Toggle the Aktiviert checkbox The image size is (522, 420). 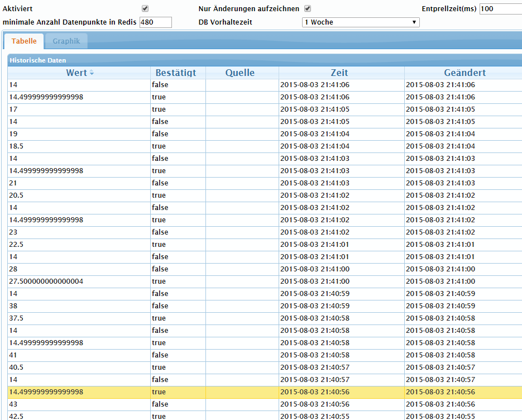pos(145,9)
